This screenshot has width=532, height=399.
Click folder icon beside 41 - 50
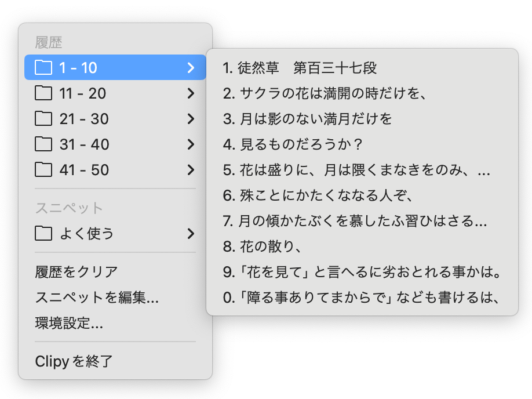click(43, 170)
